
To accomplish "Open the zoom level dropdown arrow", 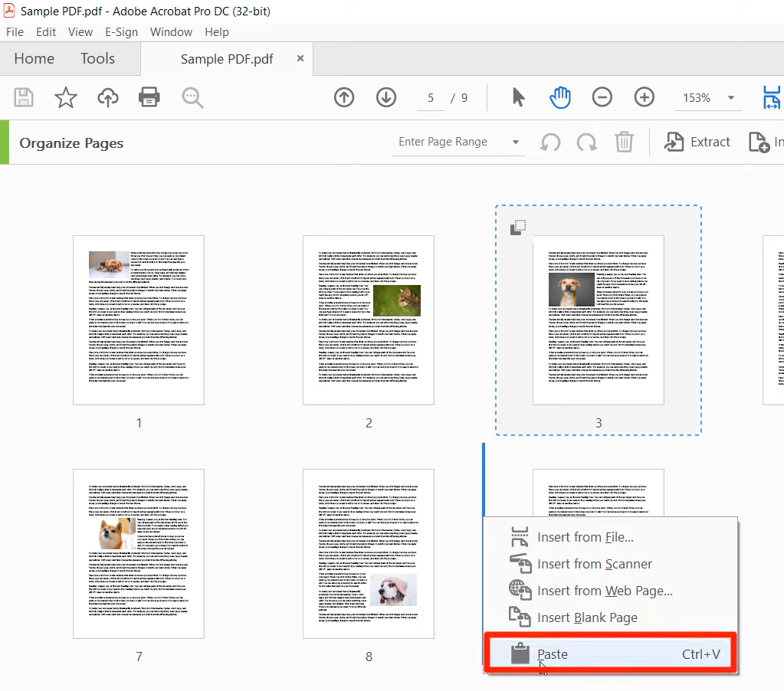I will (x=731, y=98).
